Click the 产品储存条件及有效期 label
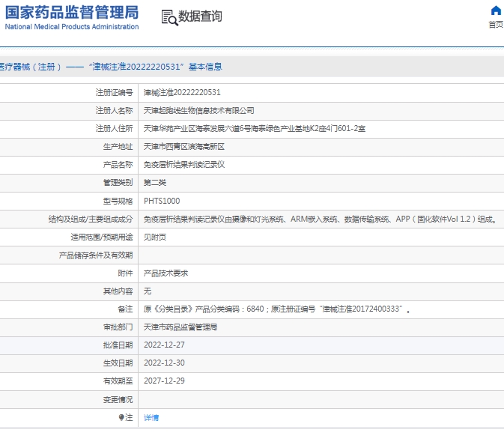 tap(96, 255)
